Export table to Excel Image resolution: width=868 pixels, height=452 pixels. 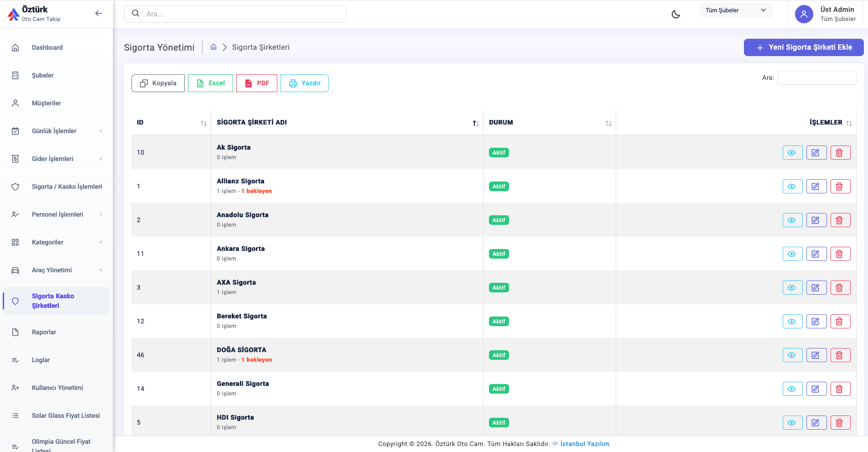click(x=210, y=83)
